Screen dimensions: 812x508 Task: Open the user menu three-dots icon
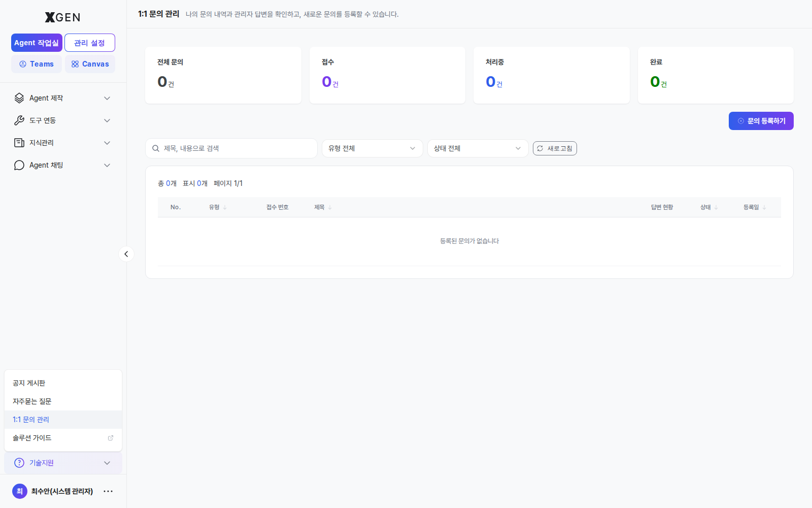pyautogui.click(x=108, y=491)
